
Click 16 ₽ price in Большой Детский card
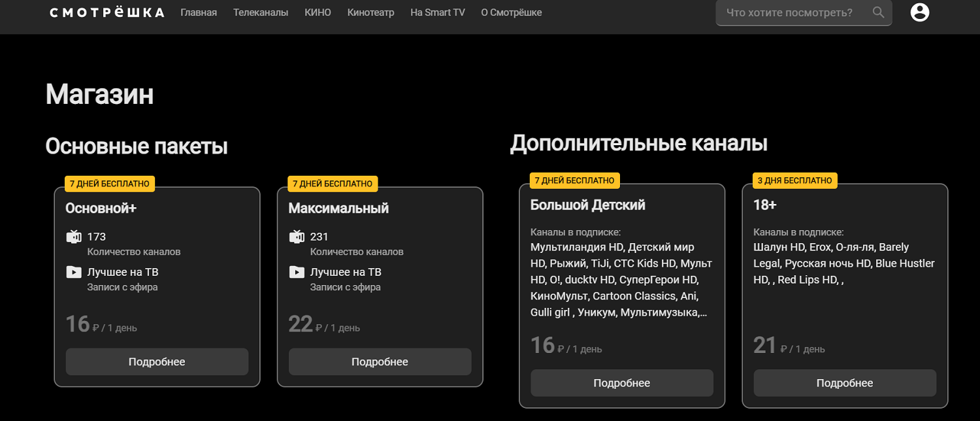coord(566,345)
